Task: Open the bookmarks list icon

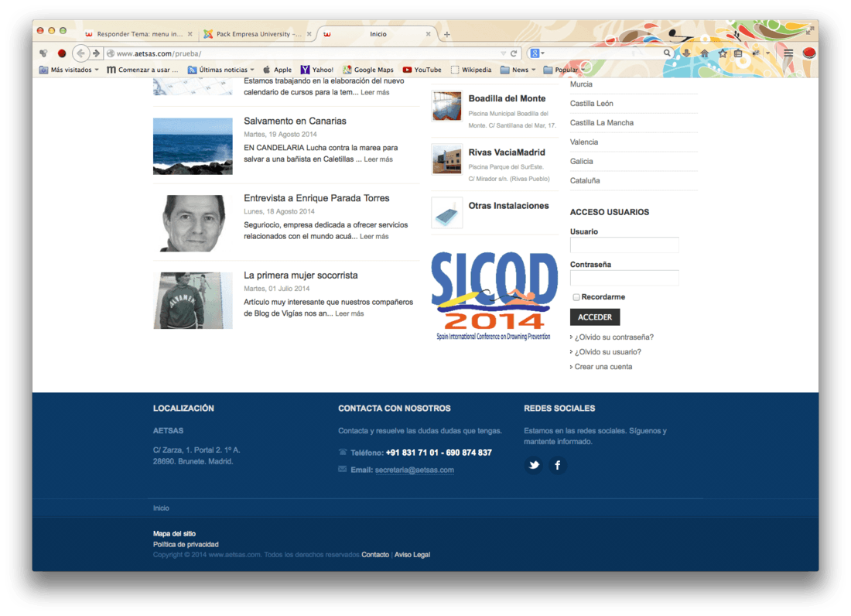Action: tap(738, 53)
